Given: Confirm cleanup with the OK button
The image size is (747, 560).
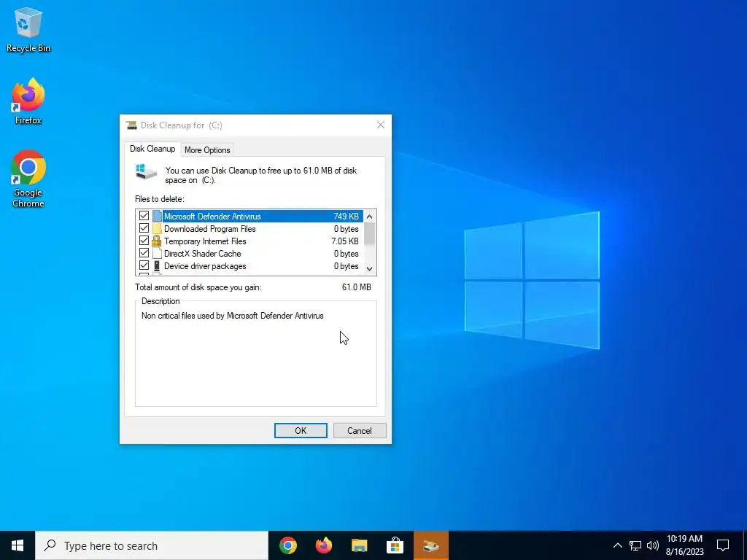Looking at the screenshot, I should click(301, 430).
